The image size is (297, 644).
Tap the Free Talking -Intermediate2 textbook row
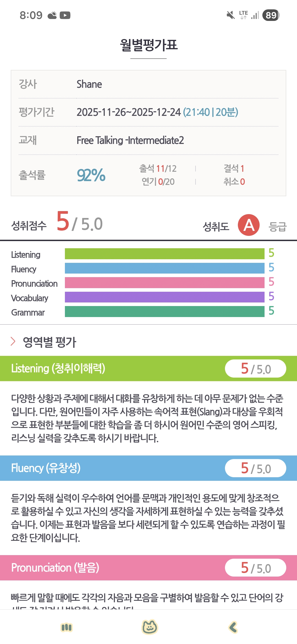[x=130, y=140]
